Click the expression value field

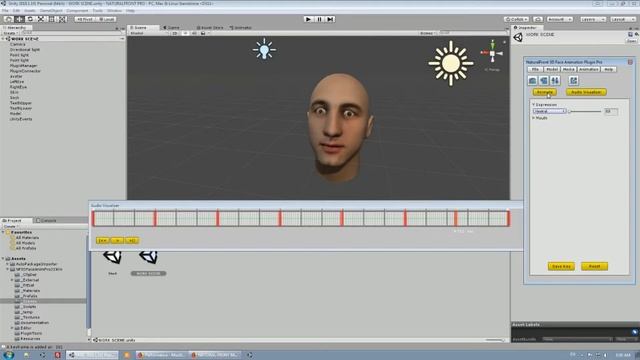coord(611,111)
